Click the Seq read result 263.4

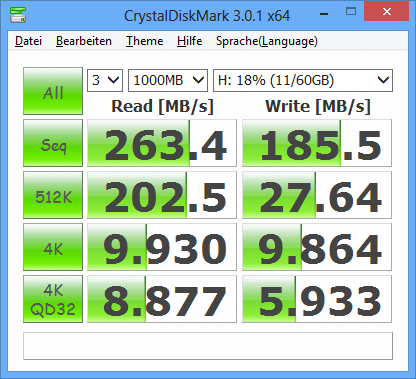pyautogui.click(x=162, y=143)
